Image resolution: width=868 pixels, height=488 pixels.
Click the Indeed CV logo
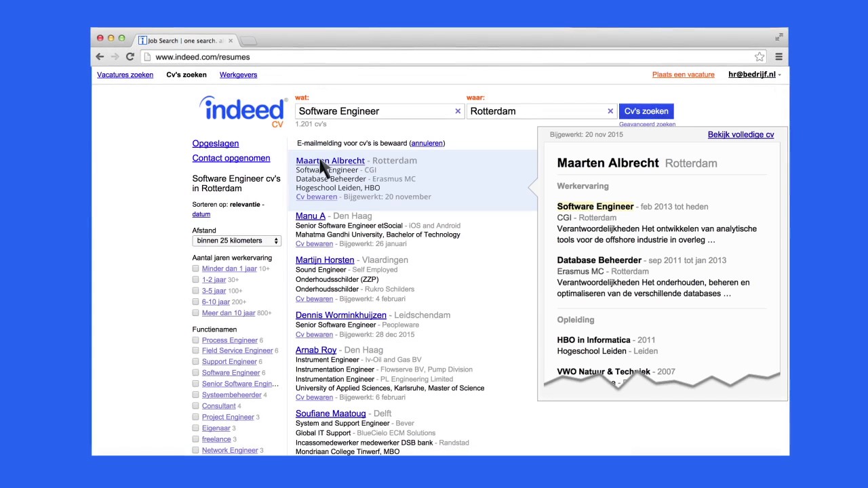[242, 111]
